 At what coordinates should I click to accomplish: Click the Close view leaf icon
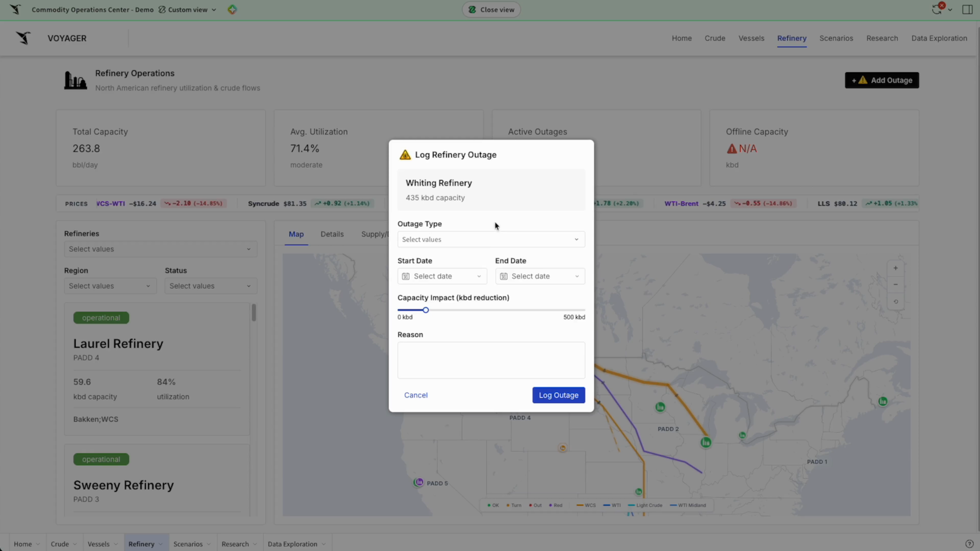[472, 9]
